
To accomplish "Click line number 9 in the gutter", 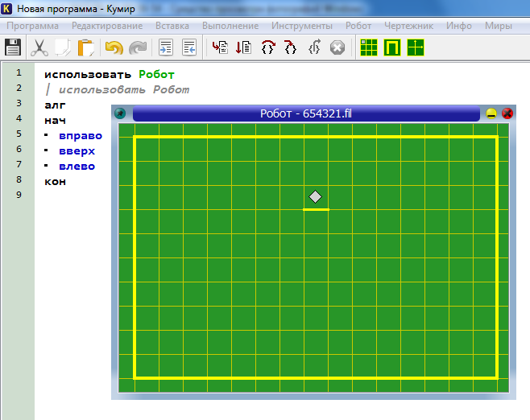I will pyautogui.click(x=19, y=195).
